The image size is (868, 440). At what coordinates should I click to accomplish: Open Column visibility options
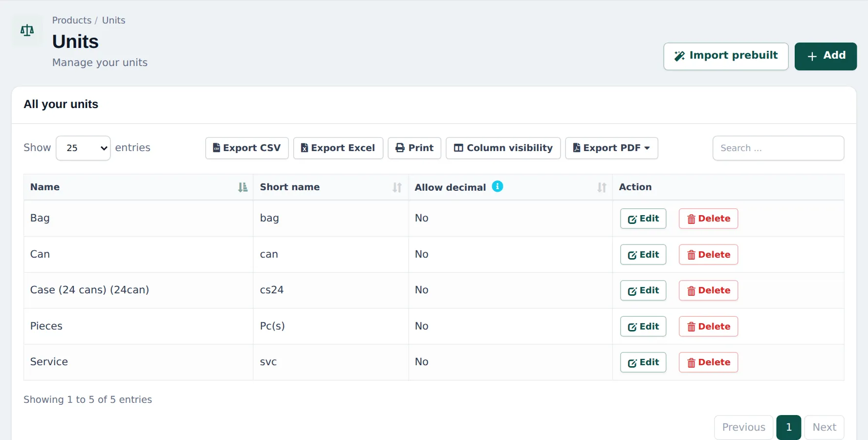(503, 148)
